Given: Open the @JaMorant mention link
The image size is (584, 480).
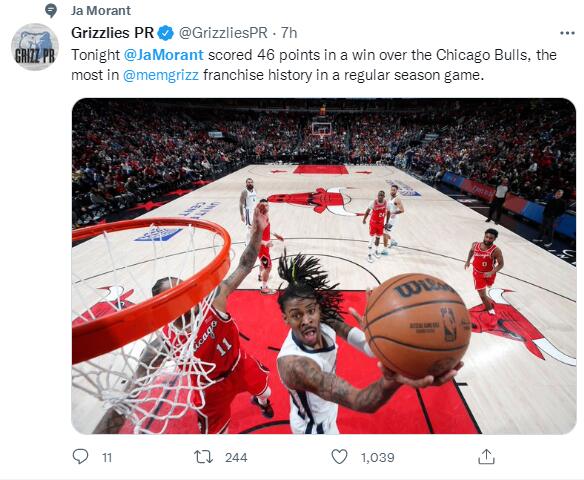Looking at the screenshot, I should [163, 55].
